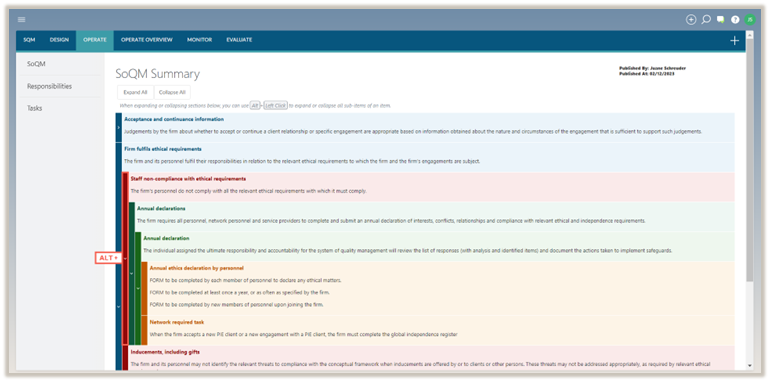Open the EVALUATE tab

point(239,40)
